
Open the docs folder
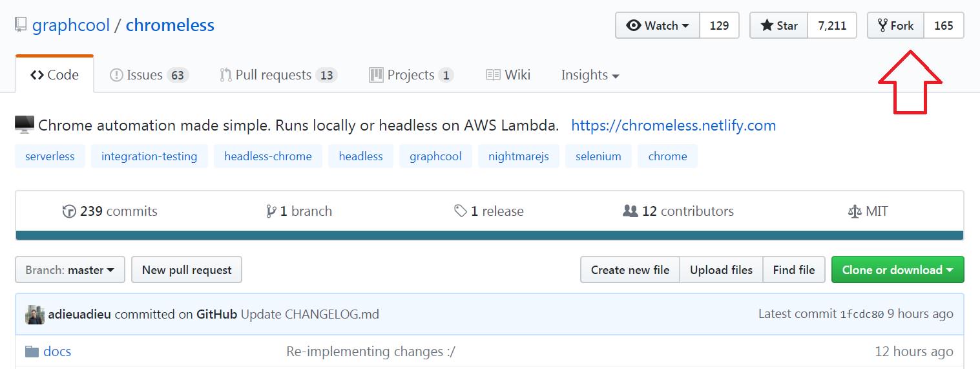click(57, 352)
